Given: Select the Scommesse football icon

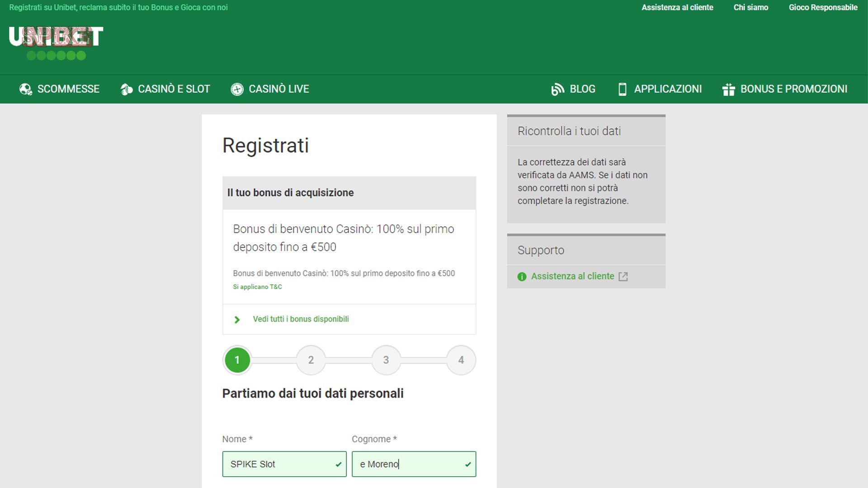Looking at the screenshot, I should tap(25, 89).
